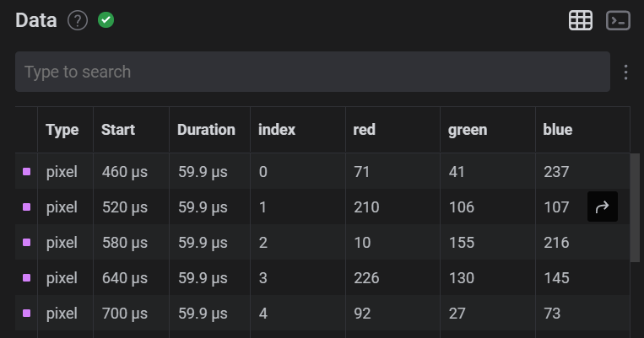Switch to the table view icon
The image size is (644, 338).
pos(581,20)
